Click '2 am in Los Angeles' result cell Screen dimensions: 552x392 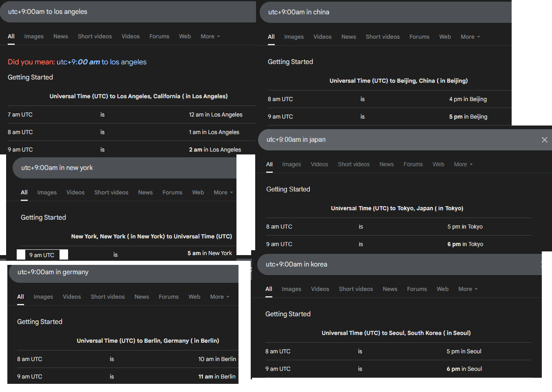[215, 150]
